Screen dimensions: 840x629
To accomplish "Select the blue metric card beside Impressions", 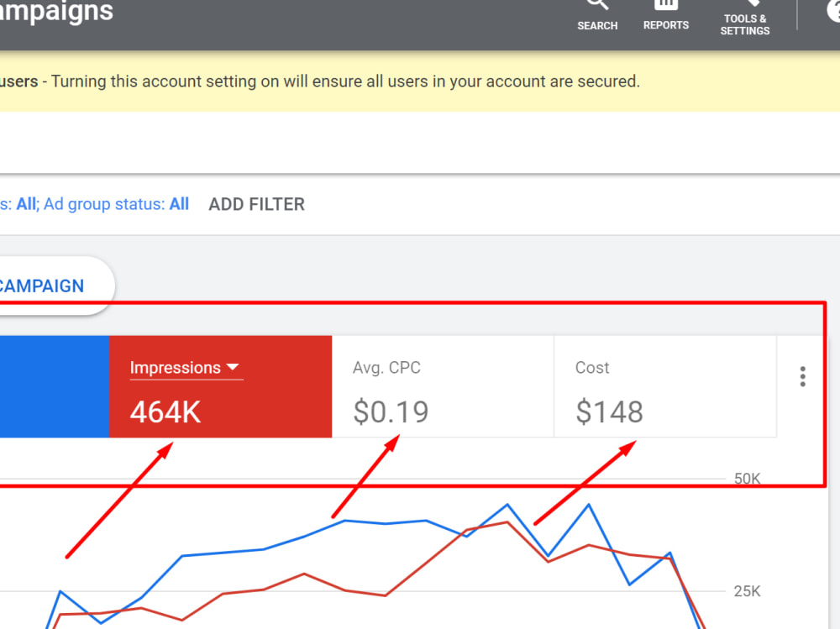I will point(54,386).
